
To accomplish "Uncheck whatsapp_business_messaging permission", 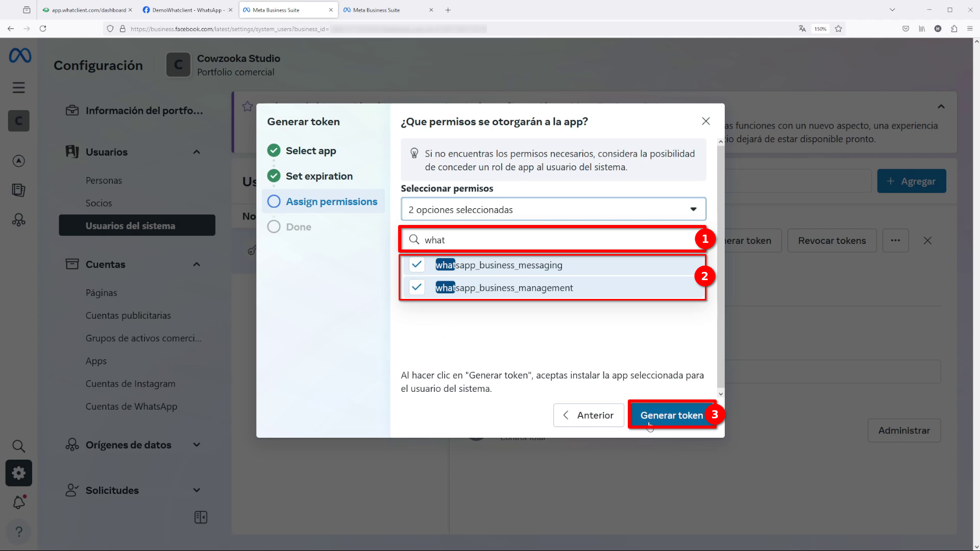I will (416, 264).
